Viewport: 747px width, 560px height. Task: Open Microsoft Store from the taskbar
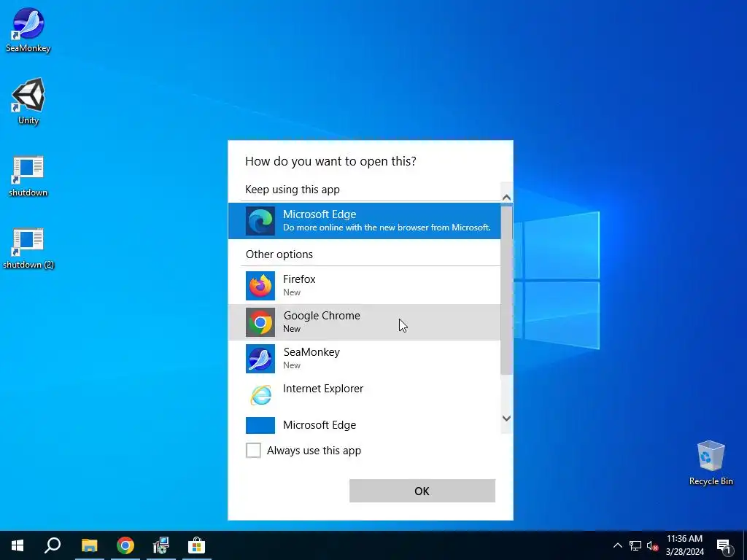pos(196,545)
